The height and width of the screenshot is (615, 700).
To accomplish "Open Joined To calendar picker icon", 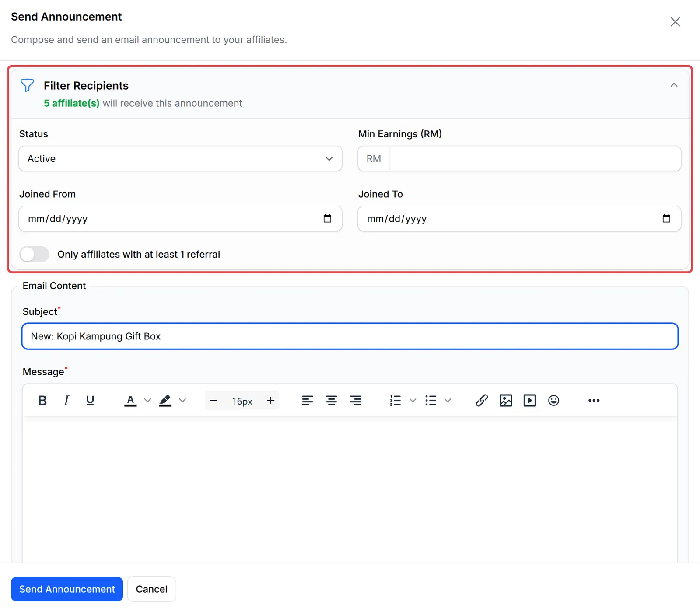I will [x=666, y=218].
